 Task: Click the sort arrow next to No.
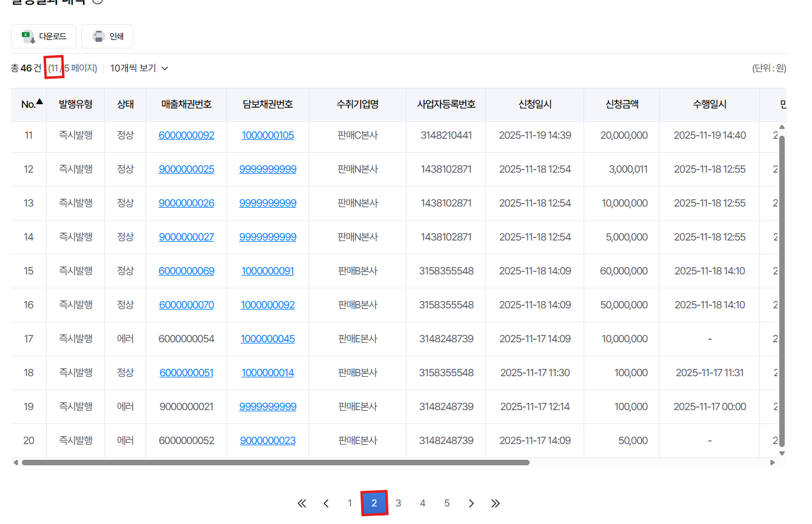coord(39,102)
